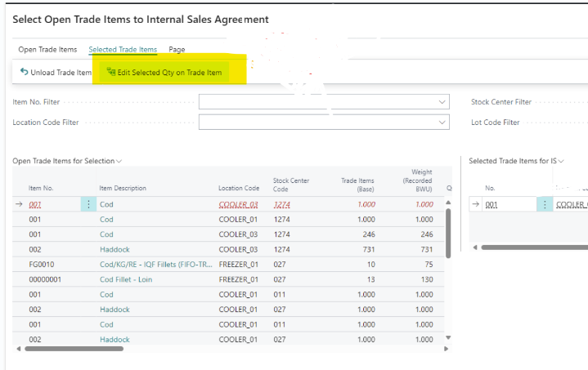Click the Unload Trade Item button

point(61,73)
